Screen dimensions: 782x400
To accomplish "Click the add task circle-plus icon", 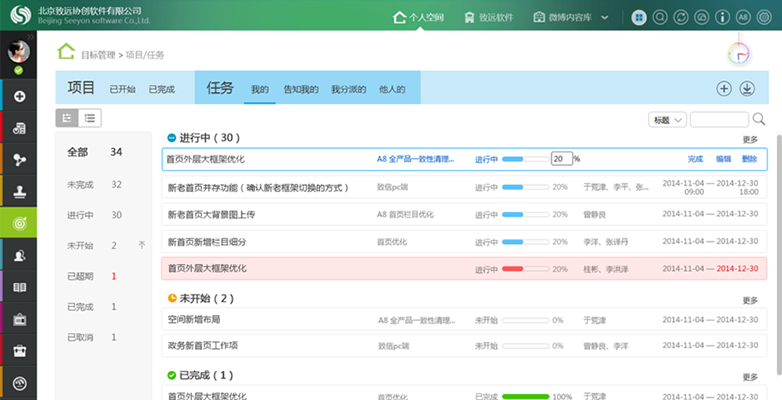I will 724,88.
